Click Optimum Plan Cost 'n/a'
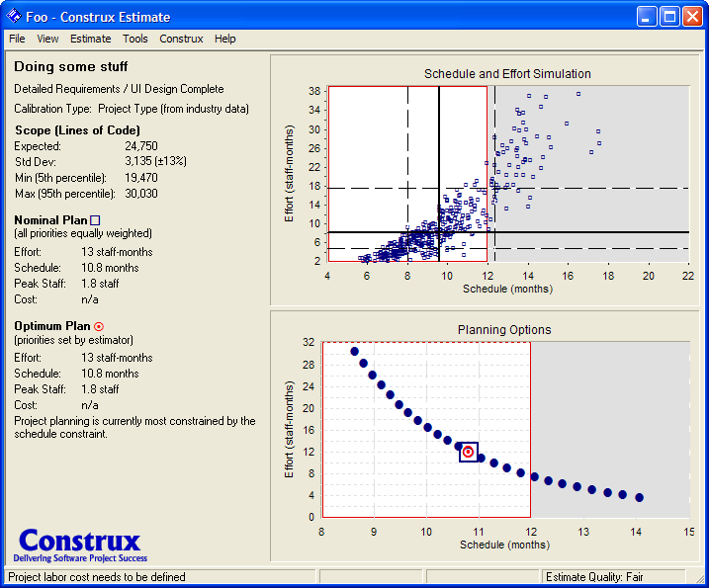Screen dimensions: 709x588 (x=90, y=405)
